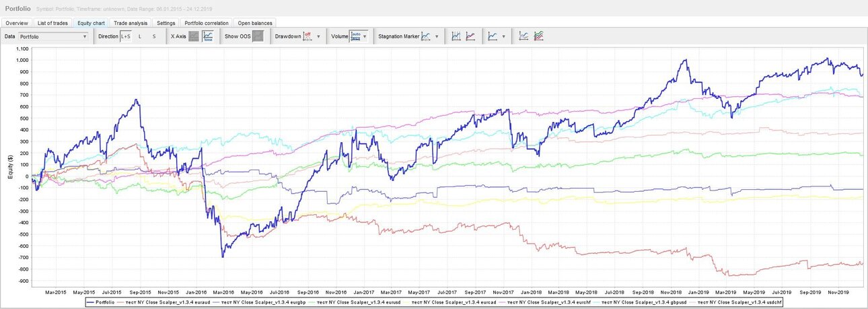Expand the chart type dropdown arrow
The height and width of the screenshot is (309, 868).
(x=504, y=36)
